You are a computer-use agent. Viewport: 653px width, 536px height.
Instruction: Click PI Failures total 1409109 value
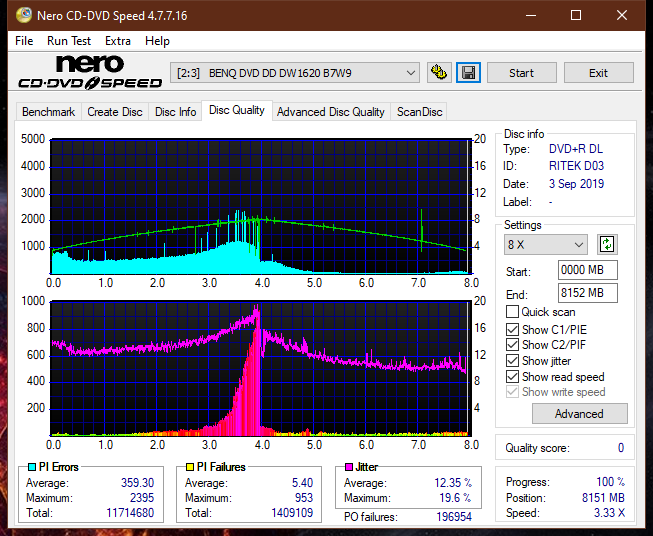coord(292,513)
